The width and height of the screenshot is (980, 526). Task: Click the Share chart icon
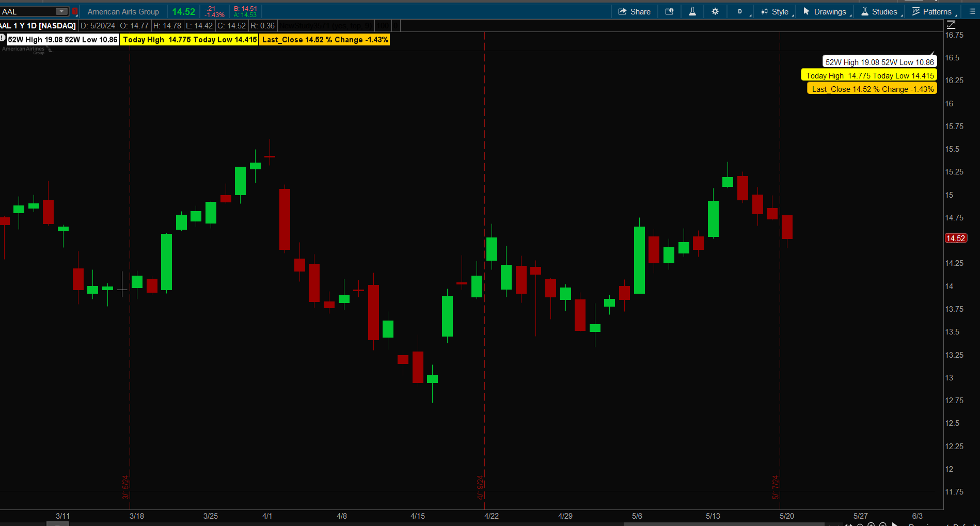point(635,11)
